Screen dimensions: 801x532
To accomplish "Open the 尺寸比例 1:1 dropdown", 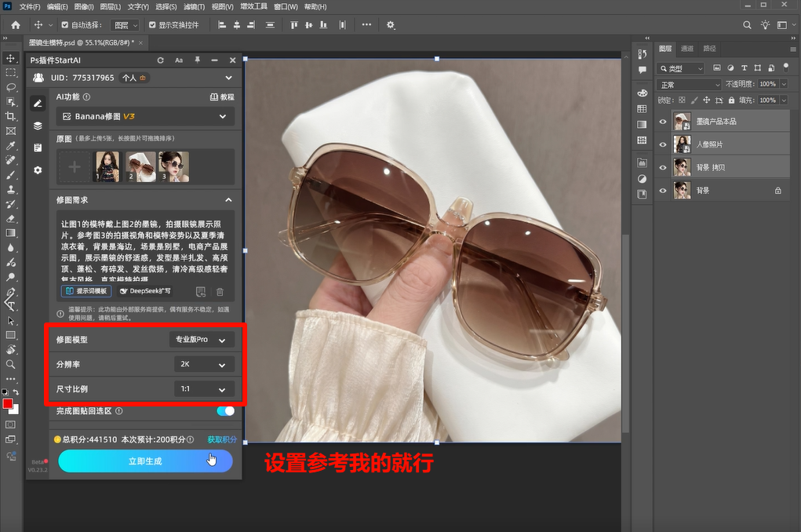I will (204, 388).
